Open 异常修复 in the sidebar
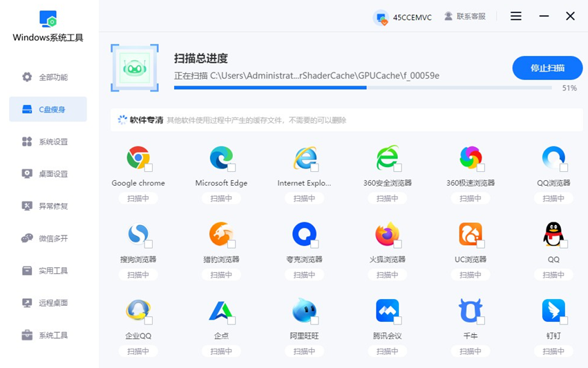Image resolution: width=588 pixels, height=368 pixels. (48, 206)
